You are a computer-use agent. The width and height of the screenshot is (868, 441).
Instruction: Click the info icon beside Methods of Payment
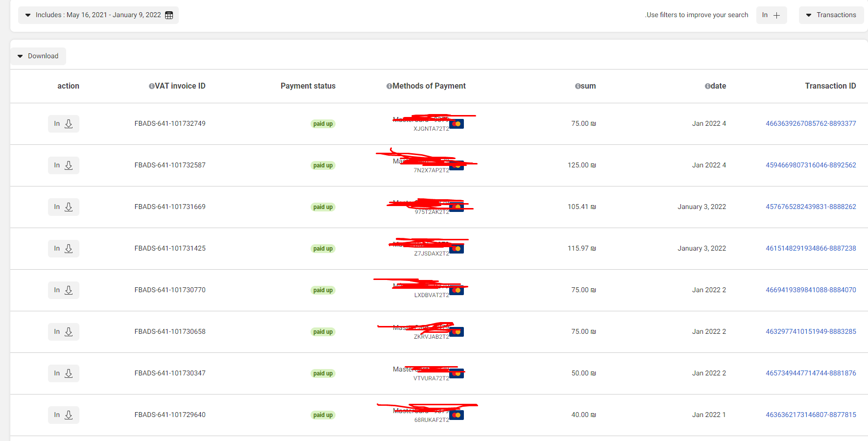coord(389,86)
